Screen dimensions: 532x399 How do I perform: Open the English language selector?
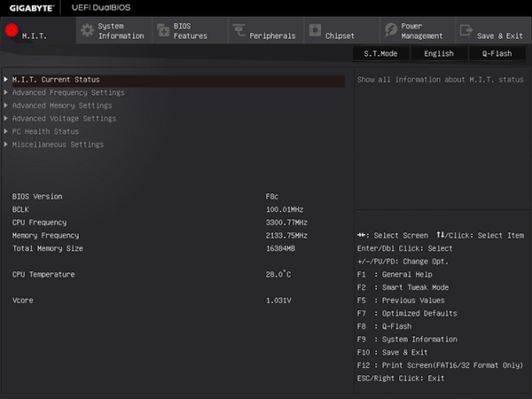click(x=439, y=53)
